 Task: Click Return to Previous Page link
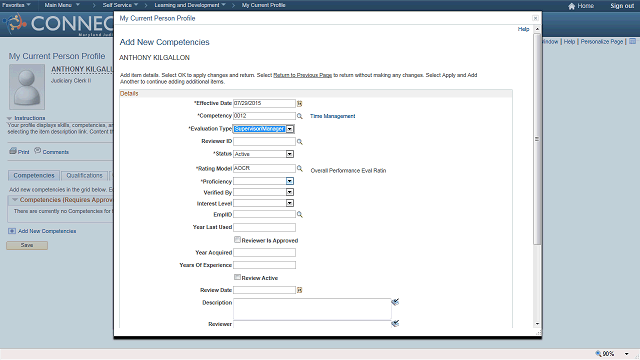302,75
